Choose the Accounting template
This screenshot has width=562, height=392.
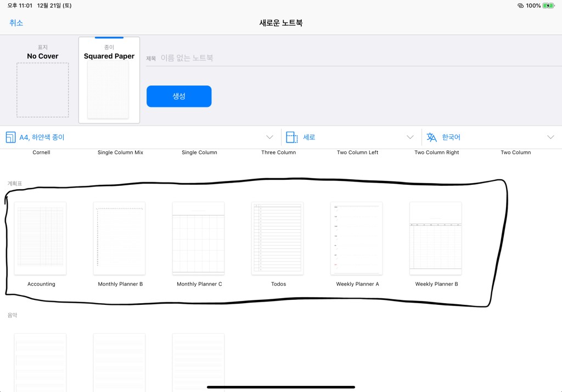41,238
